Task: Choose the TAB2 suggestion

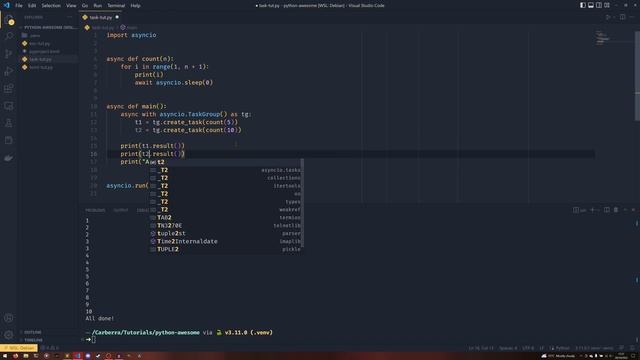Action: (x=225, y=218)
